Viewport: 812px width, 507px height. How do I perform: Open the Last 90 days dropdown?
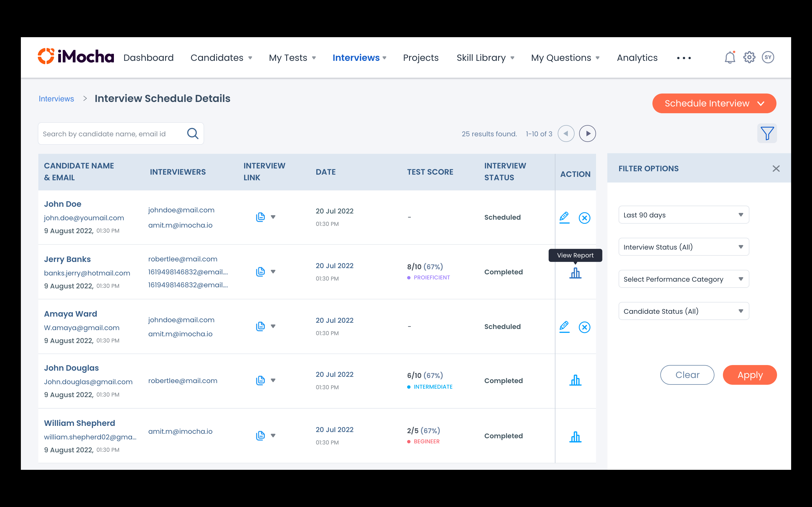click(x=683, y=215)
